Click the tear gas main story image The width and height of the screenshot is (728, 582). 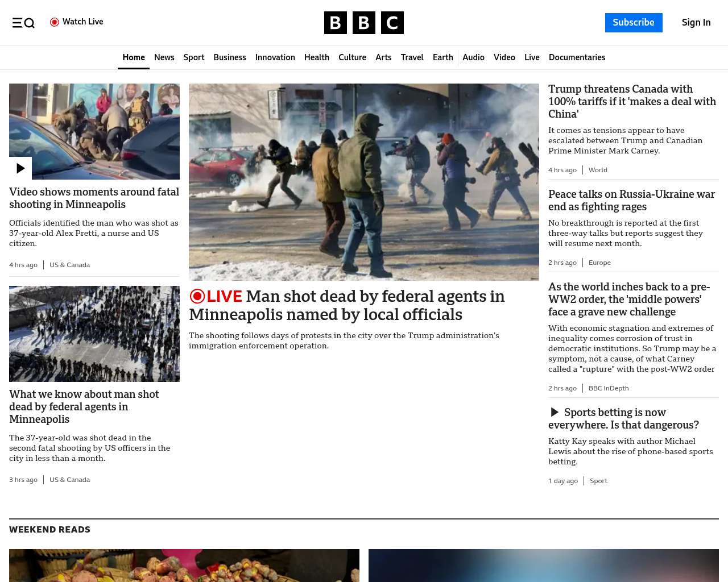click(364, 182)
